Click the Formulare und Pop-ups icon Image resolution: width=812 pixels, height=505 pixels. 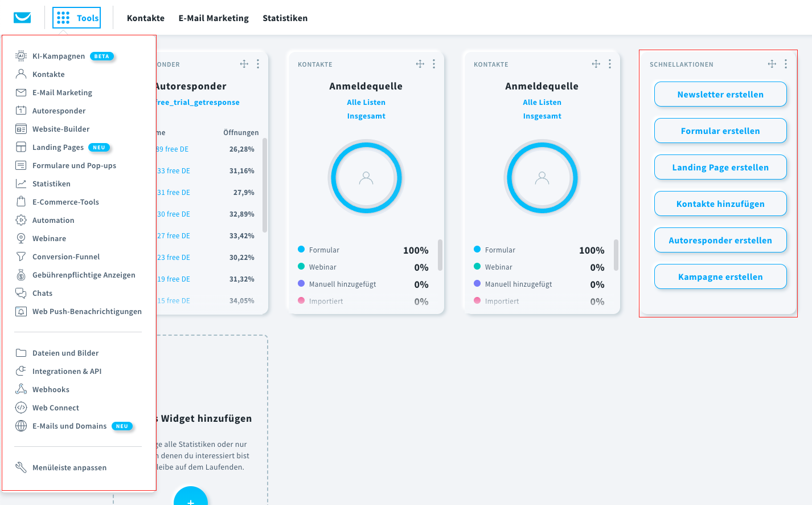point(21,165)
